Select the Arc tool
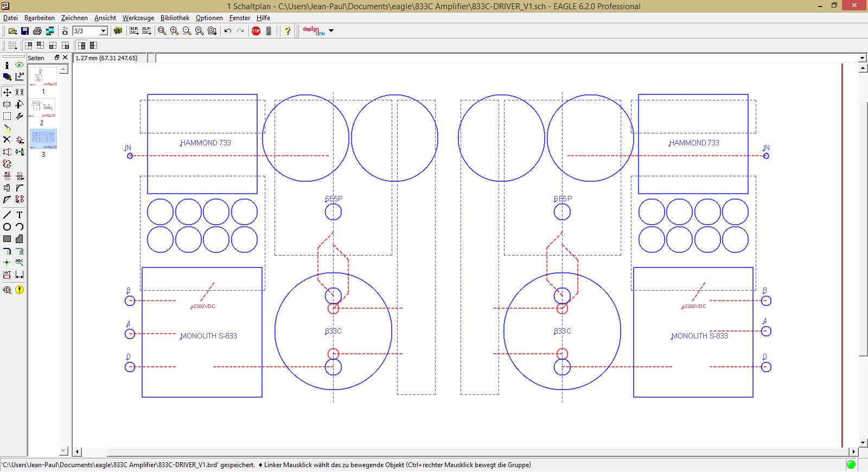This screenshot has width=868, height=472. 20,227
